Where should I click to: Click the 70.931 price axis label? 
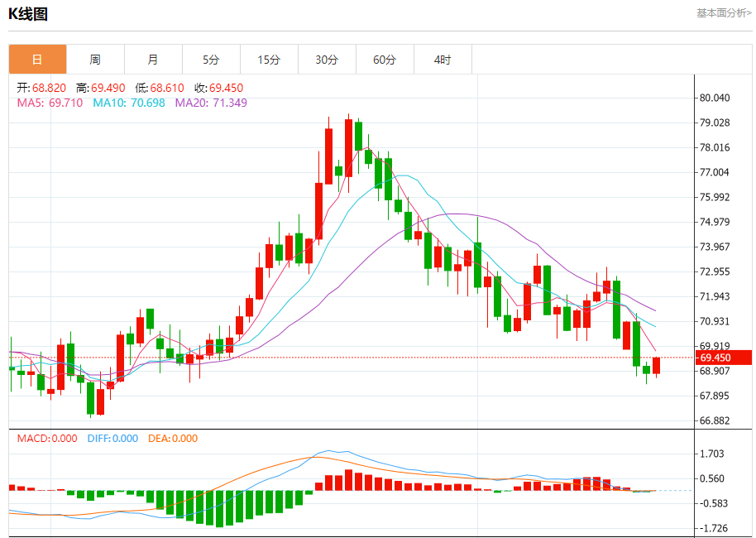tap(715, 321)
